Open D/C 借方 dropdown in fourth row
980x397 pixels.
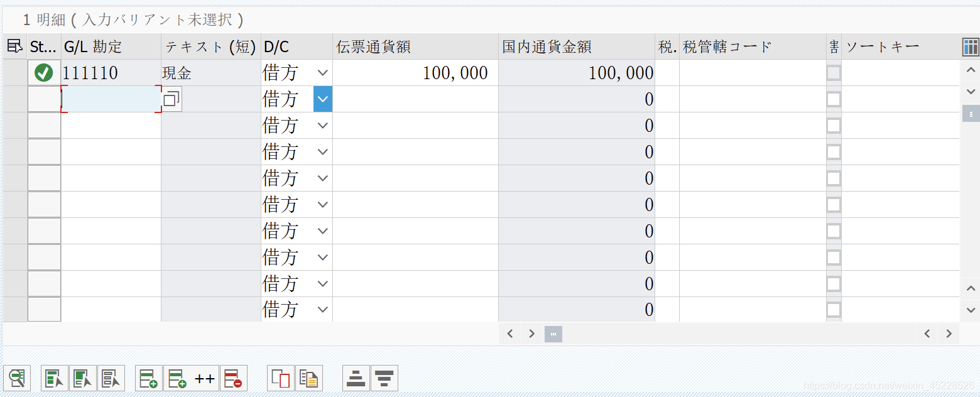[x=323, y=152]
